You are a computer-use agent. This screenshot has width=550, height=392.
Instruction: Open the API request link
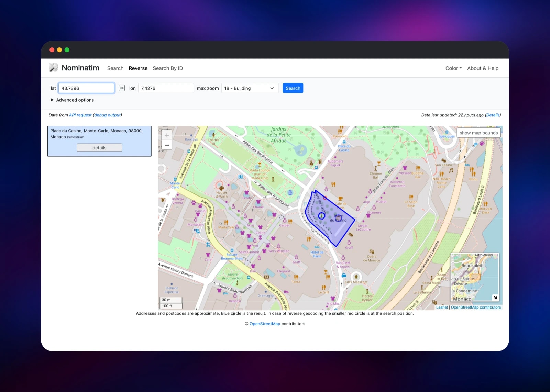80,115
